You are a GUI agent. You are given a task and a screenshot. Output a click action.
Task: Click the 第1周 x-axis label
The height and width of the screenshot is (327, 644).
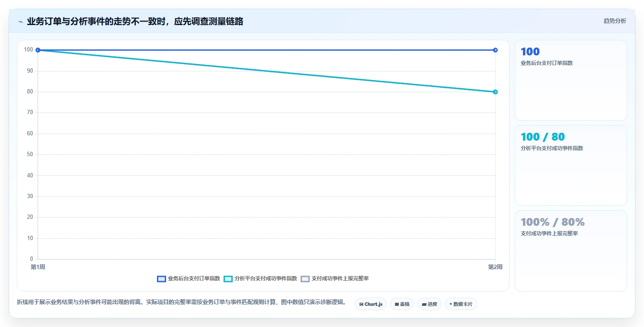[x=38, y=267]
